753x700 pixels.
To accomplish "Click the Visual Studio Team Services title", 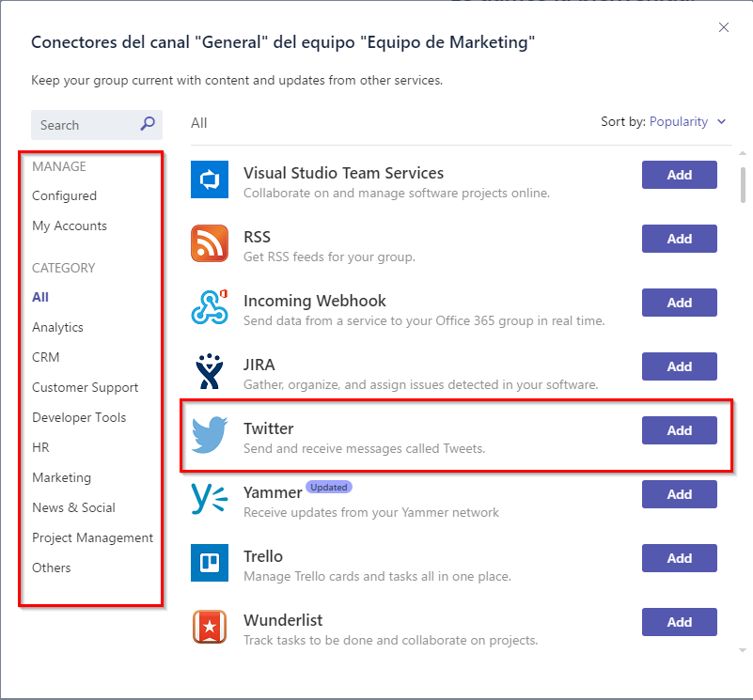I will (343, 173).
